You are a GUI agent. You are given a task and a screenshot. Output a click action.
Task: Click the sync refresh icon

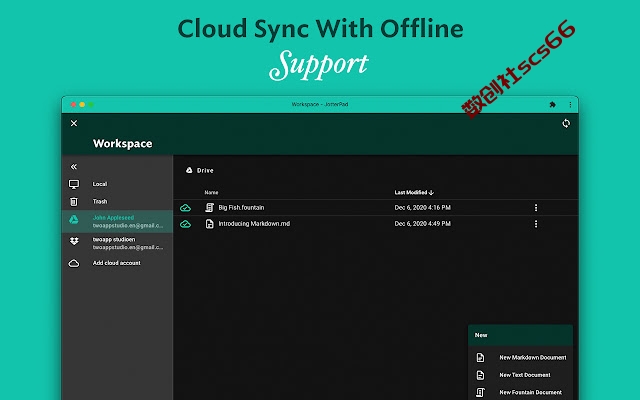coord(566,123)
